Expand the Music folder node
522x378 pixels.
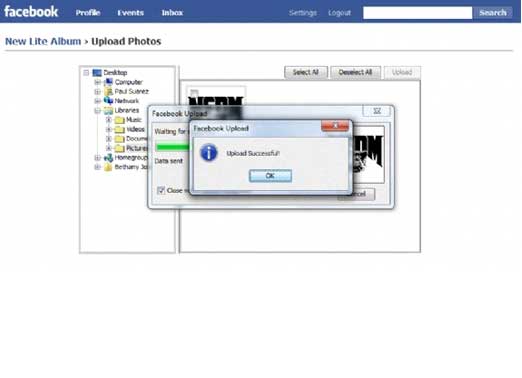(109, 120)
